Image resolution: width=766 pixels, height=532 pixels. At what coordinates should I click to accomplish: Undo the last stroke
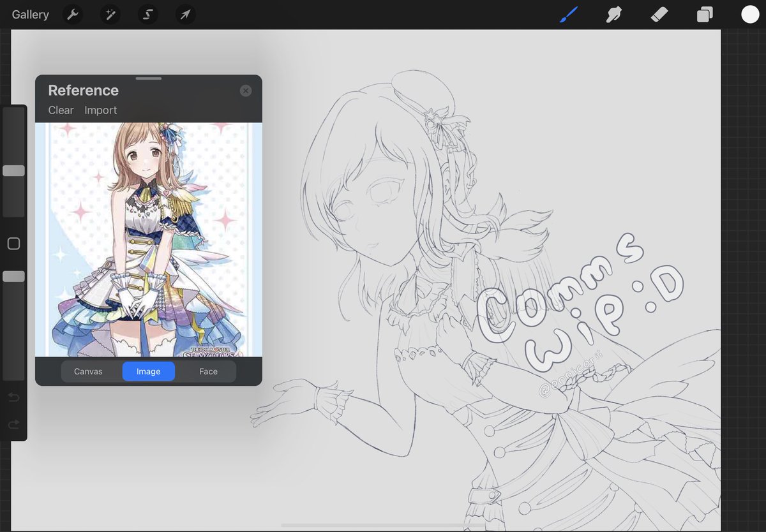13,397
